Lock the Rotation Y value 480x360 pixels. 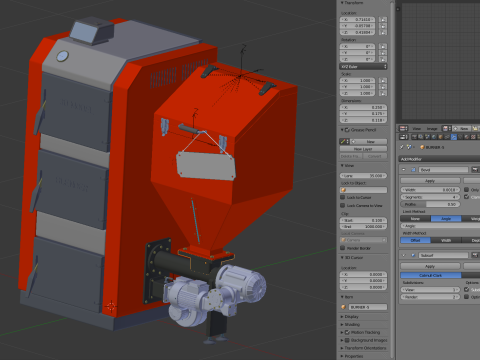pos(383,53)
